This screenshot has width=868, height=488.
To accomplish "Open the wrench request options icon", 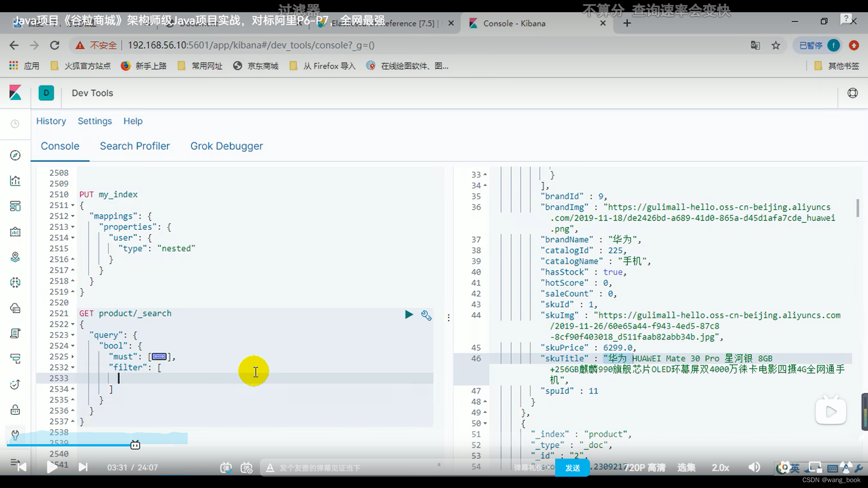I will 426,315.
